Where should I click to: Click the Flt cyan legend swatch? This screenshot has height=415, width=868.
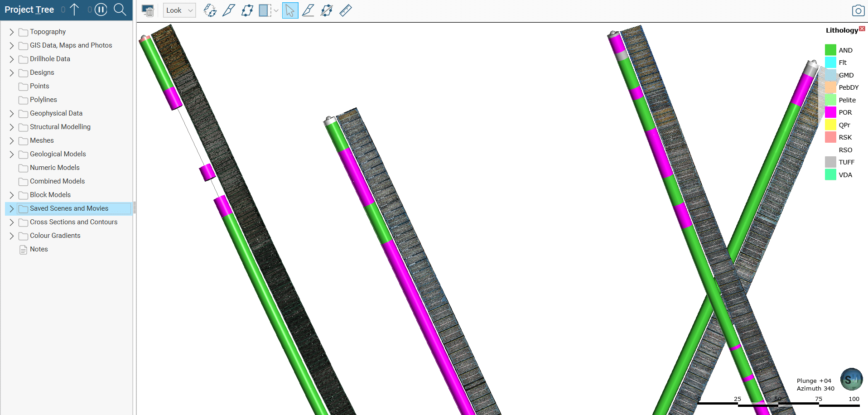(830, 63)
